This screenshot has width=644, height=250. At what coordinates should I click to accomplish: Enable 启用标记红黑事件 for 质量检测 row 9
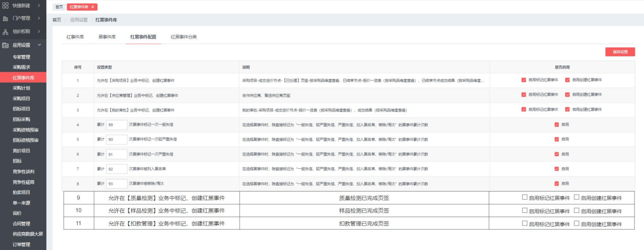point(525,197)
